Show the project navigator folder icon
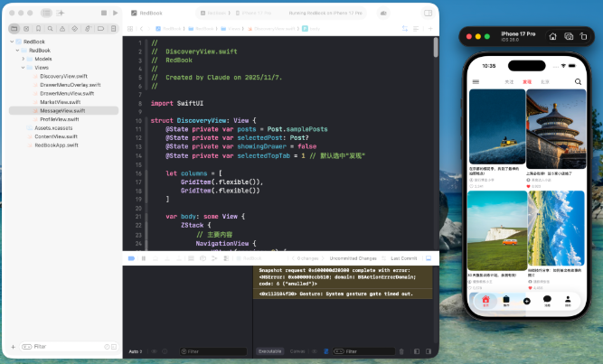603x364 pixels. [14, 28]
